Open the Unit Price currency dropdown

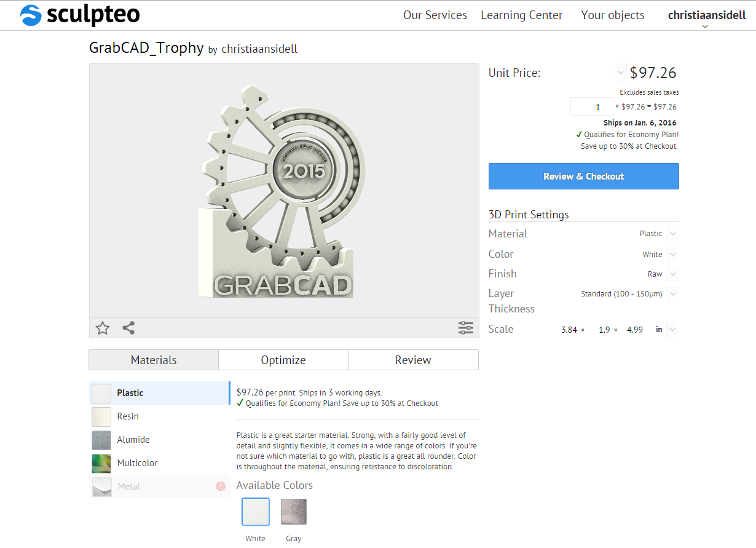pos(620,73)
